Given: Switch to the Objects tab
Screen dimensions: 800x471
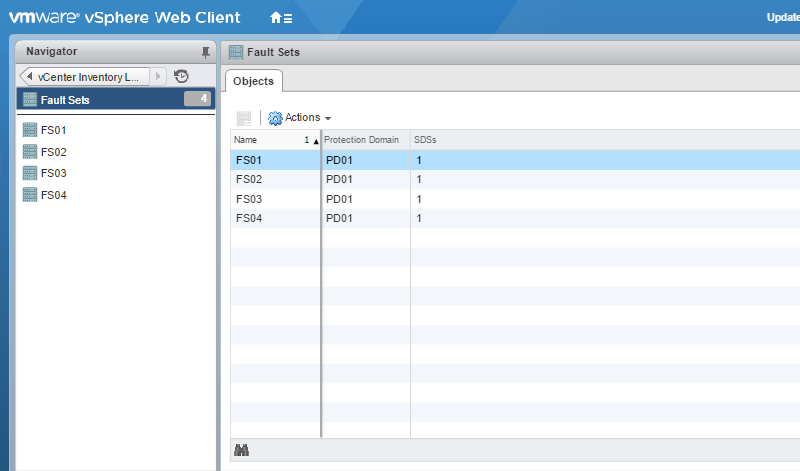Looking at the screenshot, I should point(254,81).
